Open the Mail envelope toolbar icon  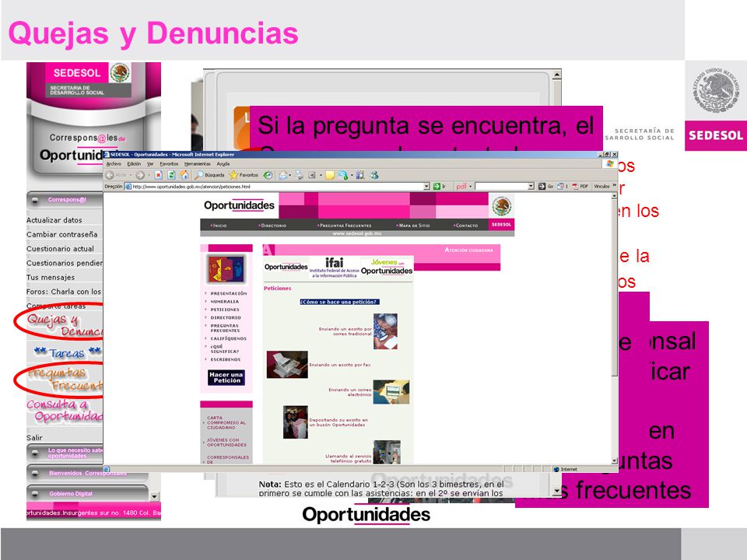coord(283,175)
